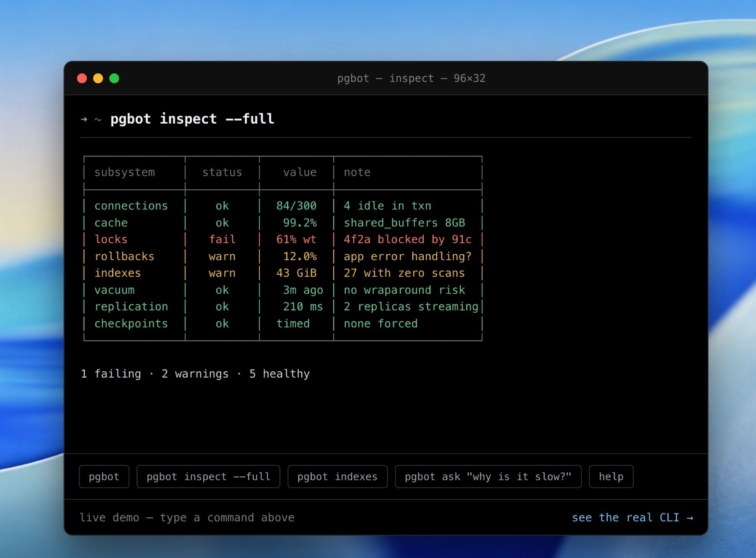Image resolution: width=756 pixels, height=558 pixels.
Task: Click the typed command 'pgbot inspect --full'
Action: click(192, 119)
